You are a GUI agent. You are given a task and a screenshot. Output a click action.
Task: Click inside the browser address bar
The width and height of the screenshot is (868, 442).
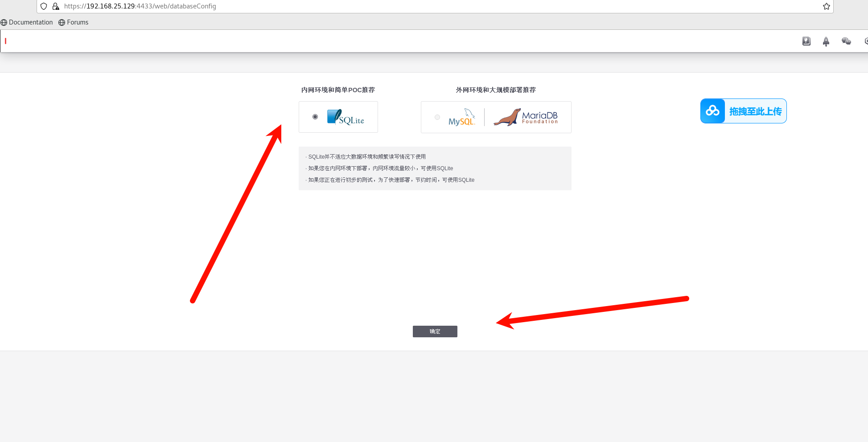(178, 6)
